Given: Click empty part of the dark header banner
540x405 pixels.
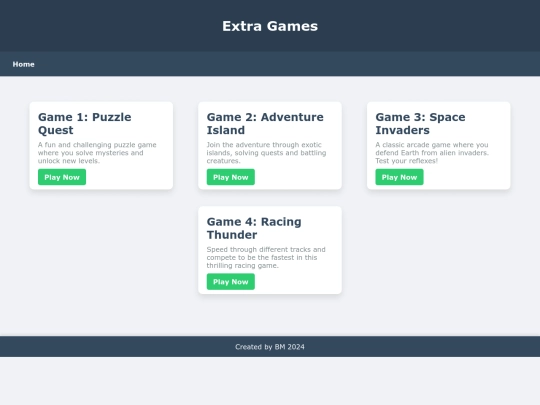Looking at the screenshot, I should [x=103, y=26].
